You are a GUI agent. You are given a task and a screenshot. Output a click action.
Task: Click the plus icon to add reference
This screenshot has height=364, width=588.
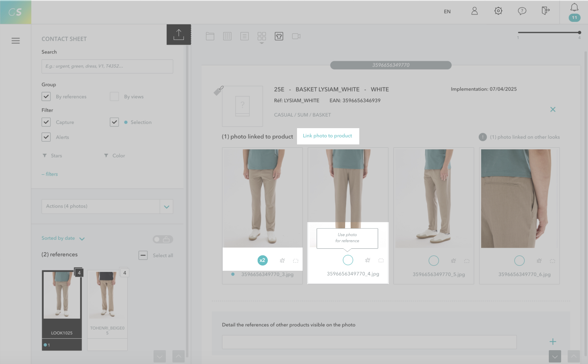tap(552, 341)
